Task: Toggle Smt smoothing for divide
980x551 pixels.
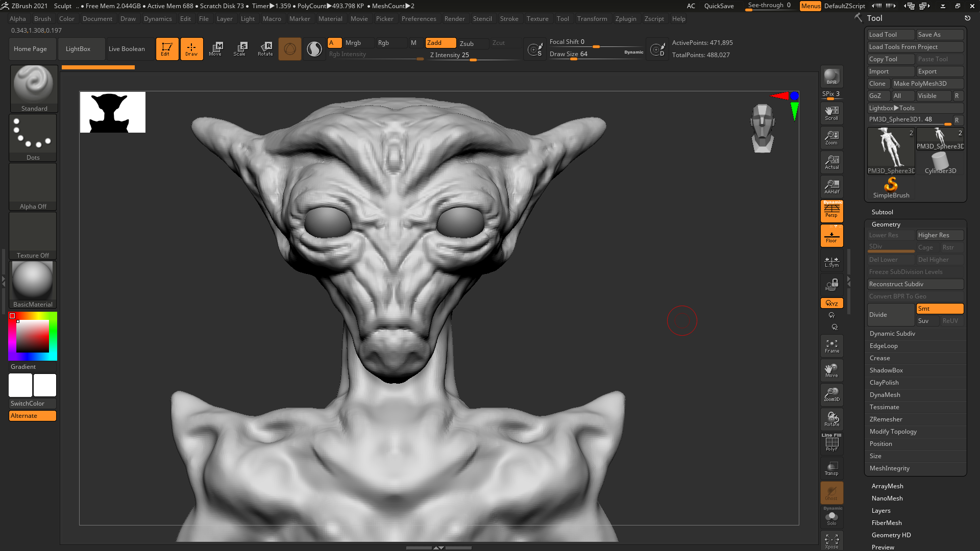Action: (x=940, y=309)
